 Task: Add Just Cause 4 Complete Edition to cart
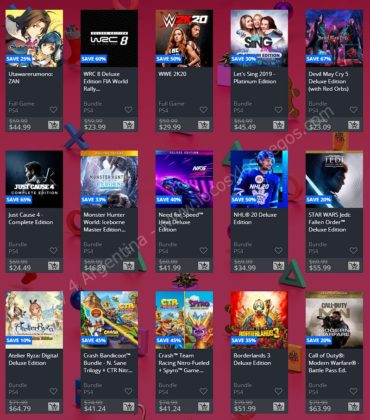click(x=53, y=266)
